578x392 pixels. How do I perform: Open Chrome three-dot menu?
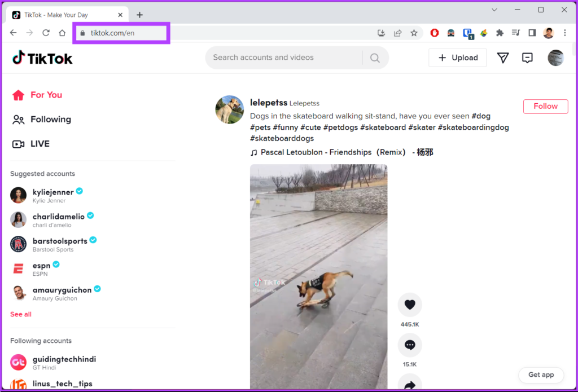[564, 33]
